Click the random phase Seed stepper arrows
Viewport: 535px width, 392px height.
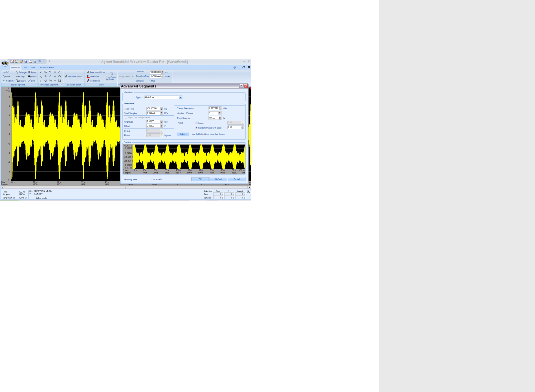point(242,127)
